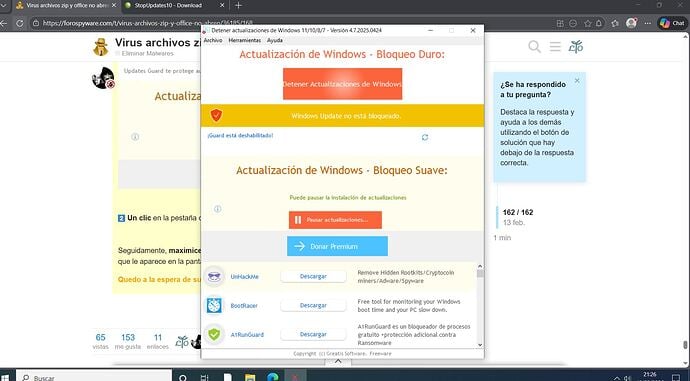The width and height of the screenshot is (690, 381).
Task: Click the A1RunGuard name link
Action: 247,335
